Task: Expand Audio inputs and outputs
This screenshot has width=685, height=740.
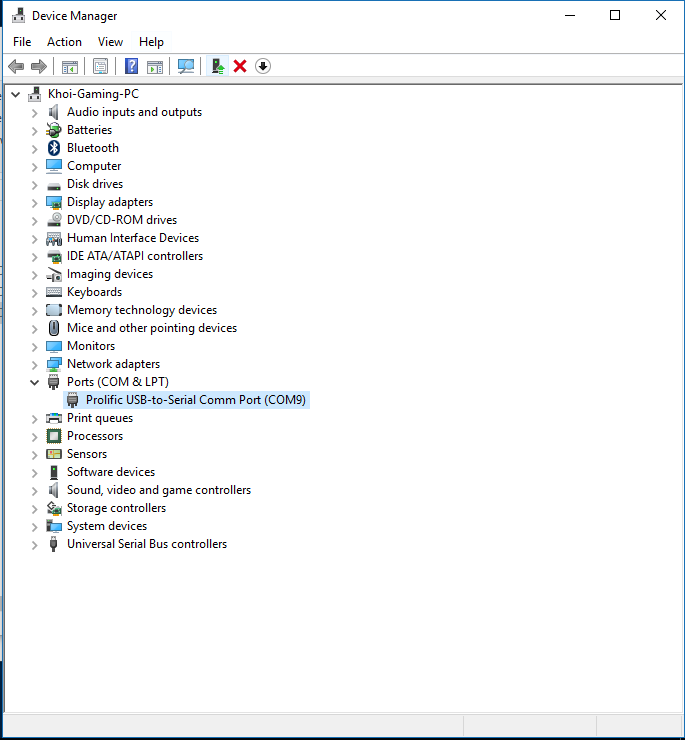Action: [x=34, y=113]
